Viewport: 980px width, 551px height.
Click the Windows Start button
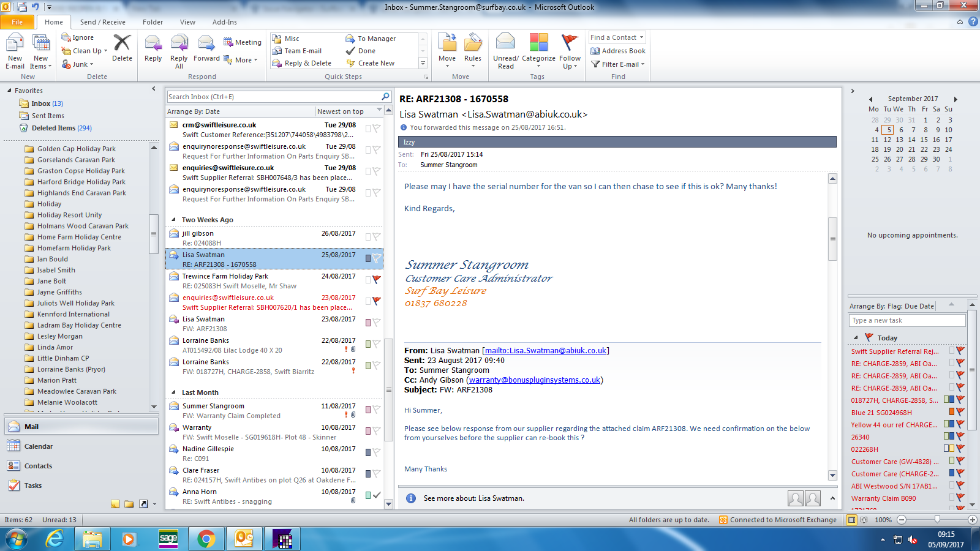[x=17, y=539]
